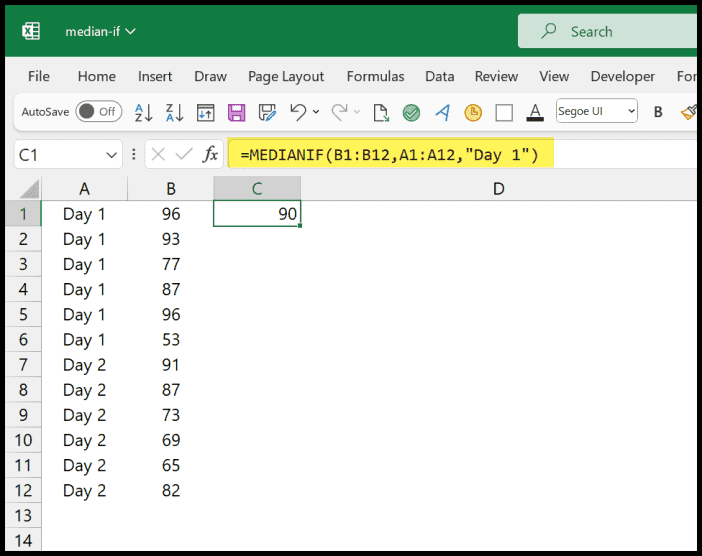The image size is (702, 556).
Task: Switch to the Page Layout tab
Action: point(286,76)
